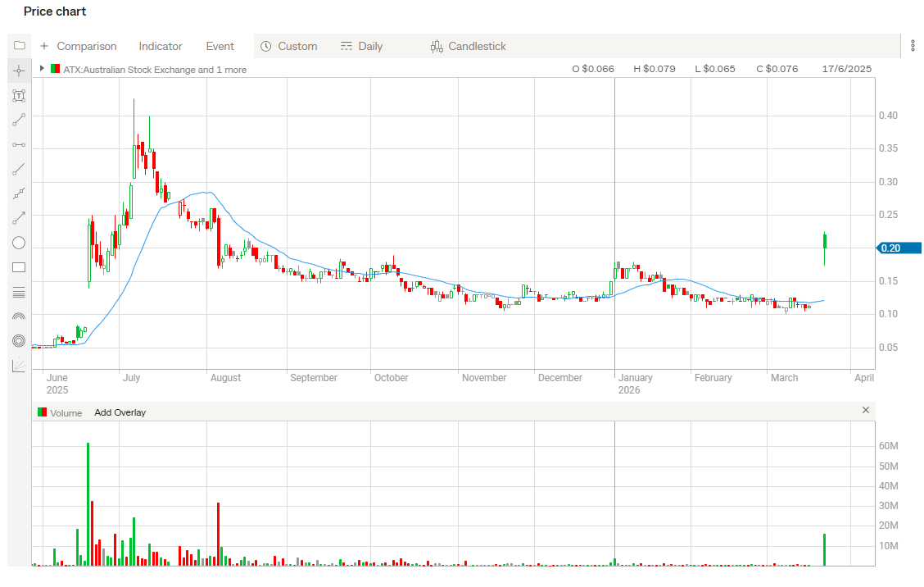
Task: Close the Volume panel with X
Action: pos(866,410)
